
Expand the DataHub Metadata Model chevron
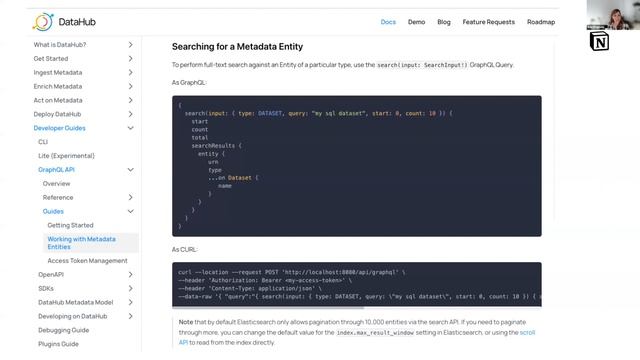coord(130,302)
